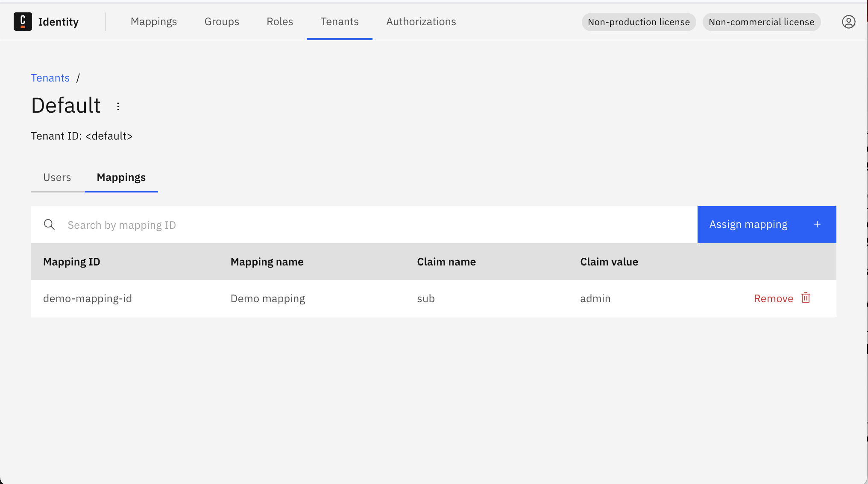
Task: Open the user profile icon
Action: pos(849,22)
